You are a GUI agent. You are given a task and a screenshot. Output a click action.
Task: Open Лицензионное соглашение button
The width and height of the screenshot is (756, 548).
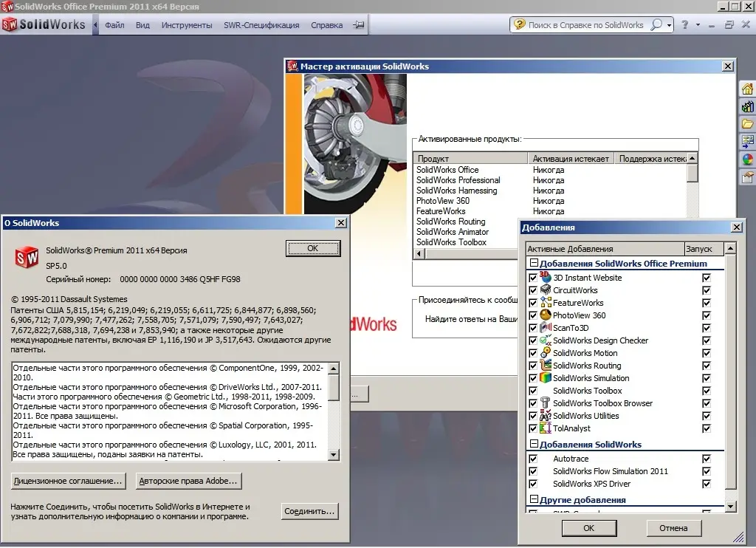pos(68,481)
